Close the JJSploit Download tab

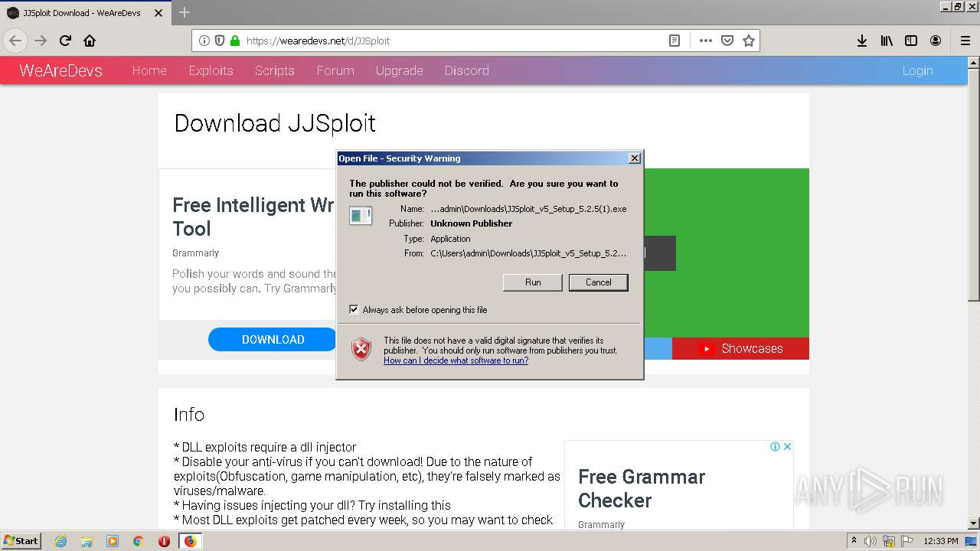coord(158,13)
